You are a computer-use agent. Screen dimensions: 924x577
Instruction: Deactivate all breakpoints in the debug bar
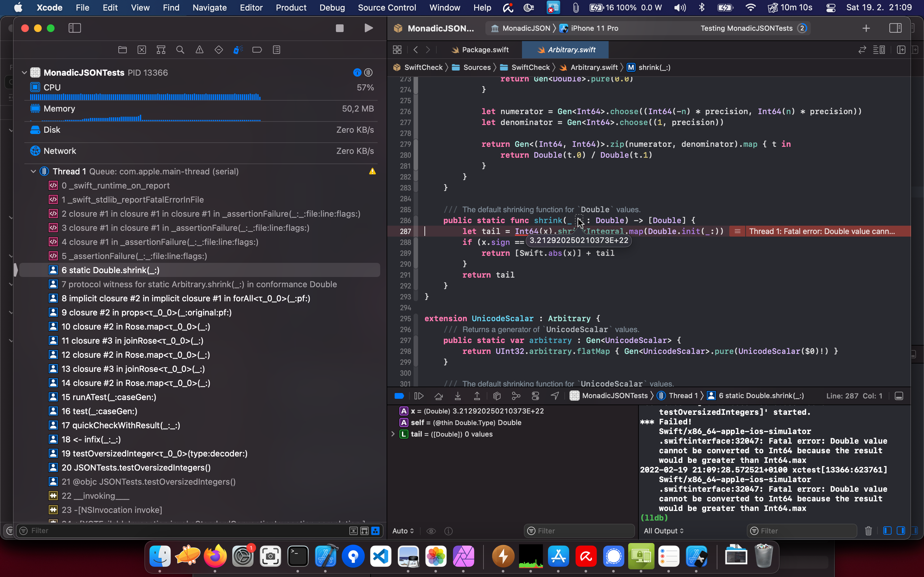(x=399, y=396)
